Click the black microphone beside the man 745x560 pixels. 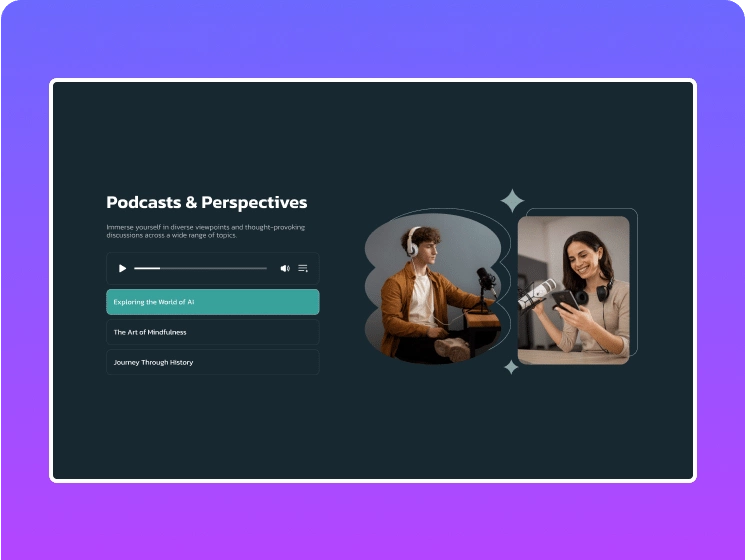[484, 276]
